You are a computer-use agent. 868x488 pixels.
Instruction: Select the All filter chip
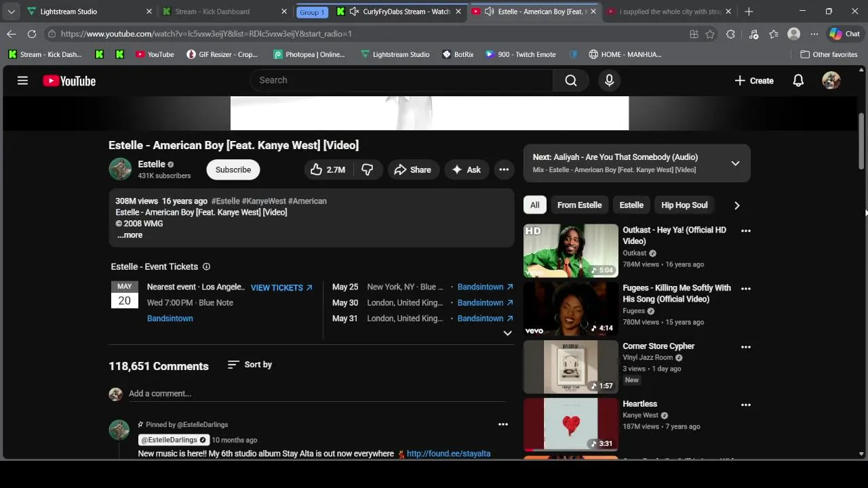535,205
